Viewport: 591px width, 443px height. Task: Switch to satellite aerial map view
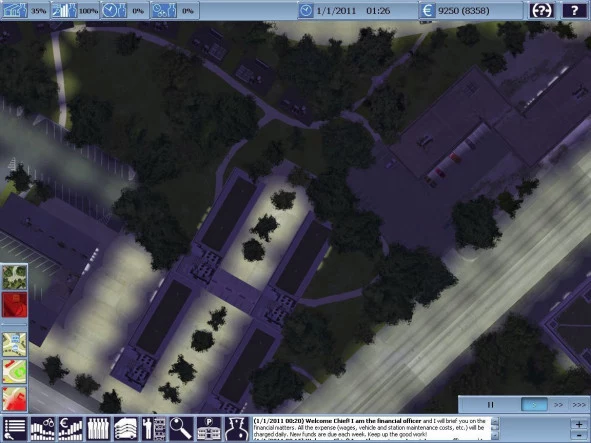14,277
